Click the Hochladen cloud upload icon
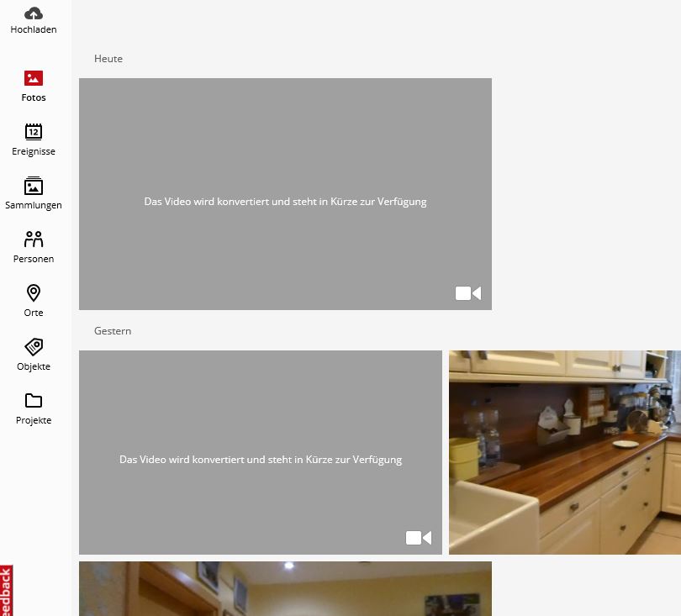Screen dimensions: 681x616 (x=34, y=13)
